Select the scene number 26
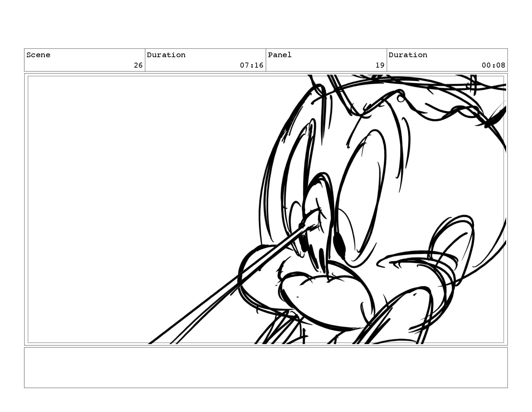The height and width of the screenshot is (412, 532). (138, 65)
